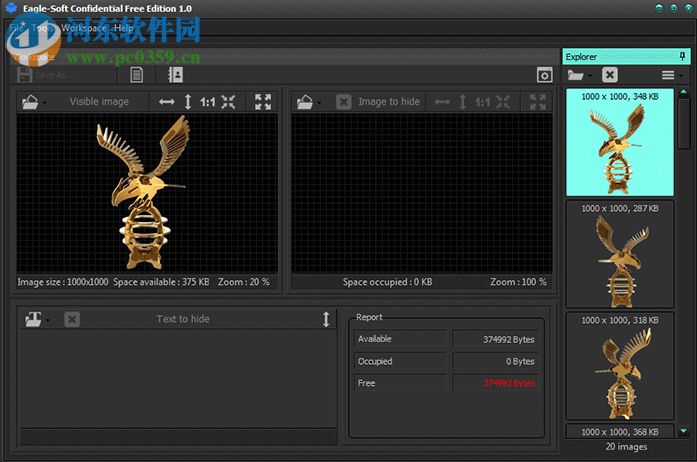The width and height of the screenshot is (697, 462).
Task: Click fit-to-height icon in Visible image panel
Action: [x=188, y=101]
